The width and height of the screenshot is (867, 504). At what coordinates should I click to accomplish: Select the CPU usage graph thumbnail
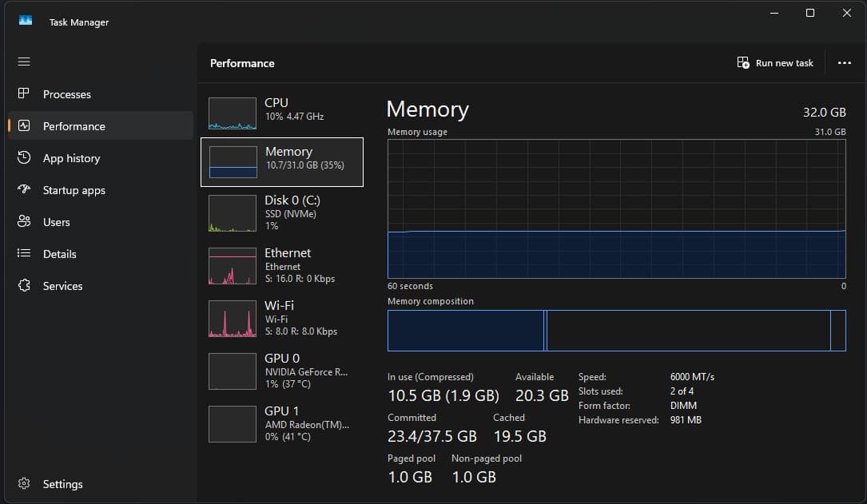[x=232, y=113]
